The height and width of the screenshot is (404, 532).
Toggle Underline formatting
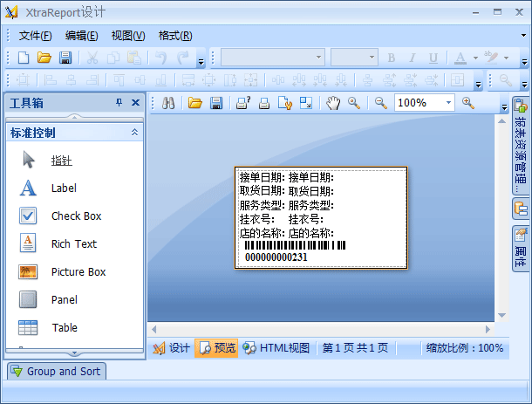pyautogui.click(x=433, y=58)
